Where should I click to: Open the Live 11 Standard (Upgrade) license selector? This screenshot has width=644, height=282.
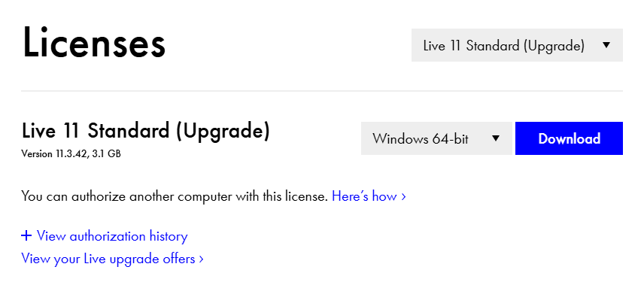pos(517,45)
